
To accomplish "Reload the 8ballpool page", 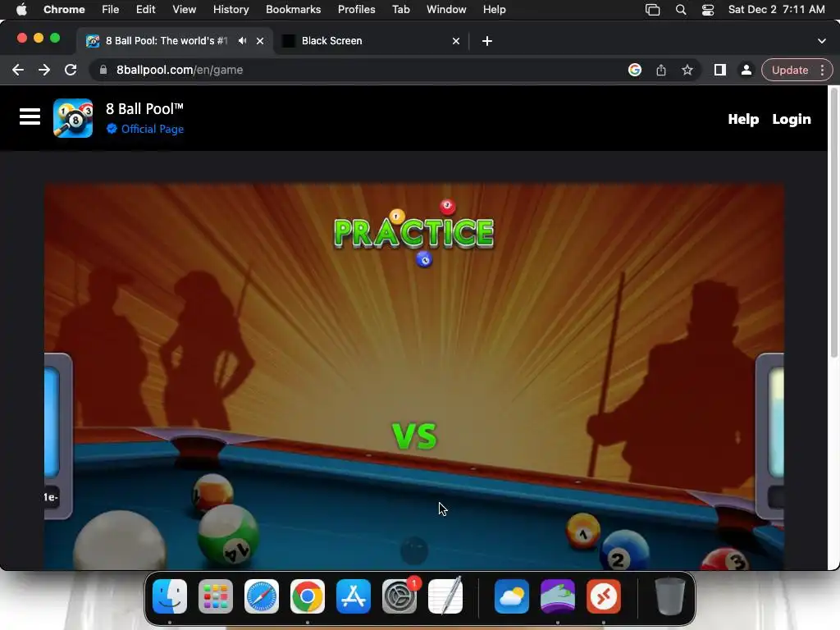I will (71, 70).
